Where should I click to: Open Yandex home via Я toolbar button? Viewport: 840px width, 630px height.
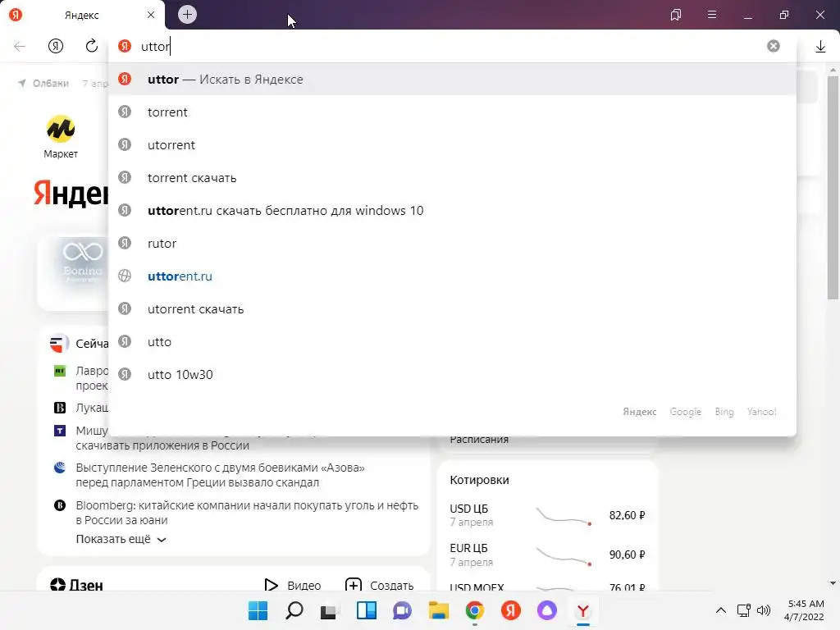point(56,46)
